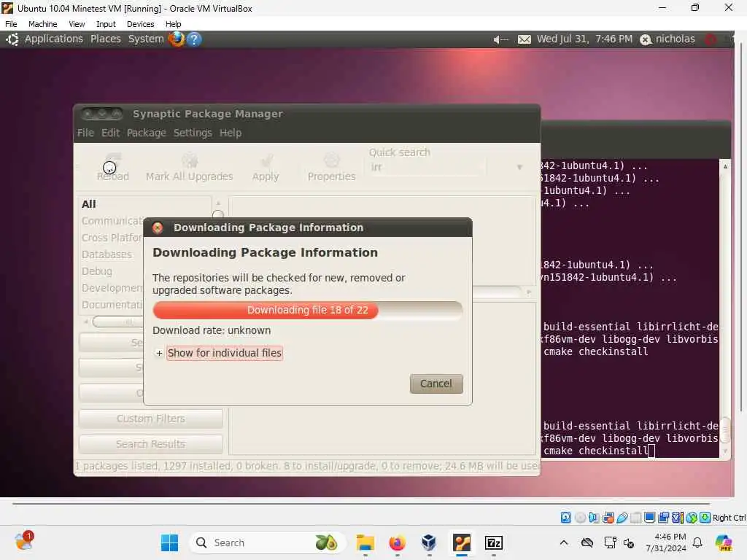Screen dimensions: 747x560
Task: Click the VirtualBox network adapter indicator
Action: coord(608,518)
